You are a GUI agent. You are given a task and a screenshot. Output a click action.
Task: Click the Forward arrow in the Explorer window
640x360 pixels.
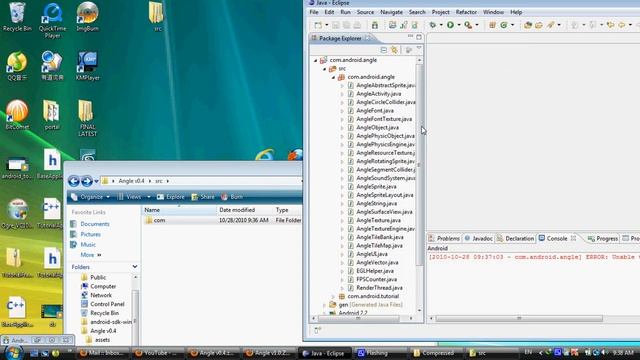87,181
